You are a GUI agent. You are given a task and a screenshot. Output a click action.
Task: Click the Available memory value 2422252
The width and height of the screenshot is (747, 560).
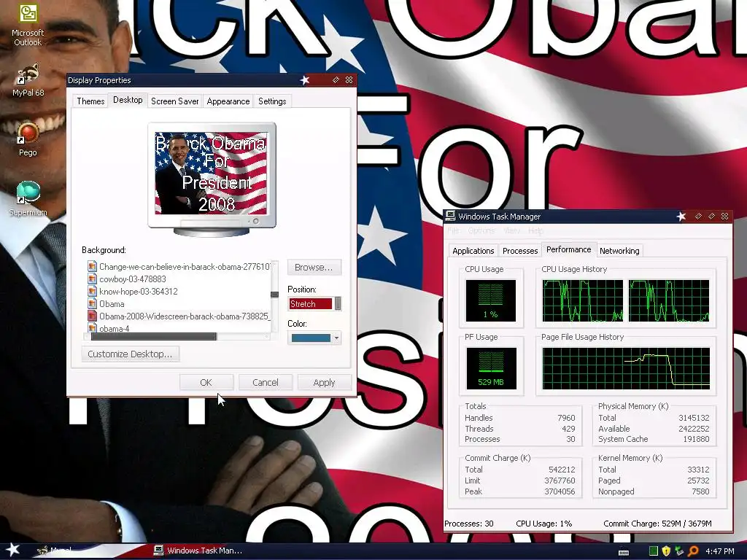click(694, 429)
